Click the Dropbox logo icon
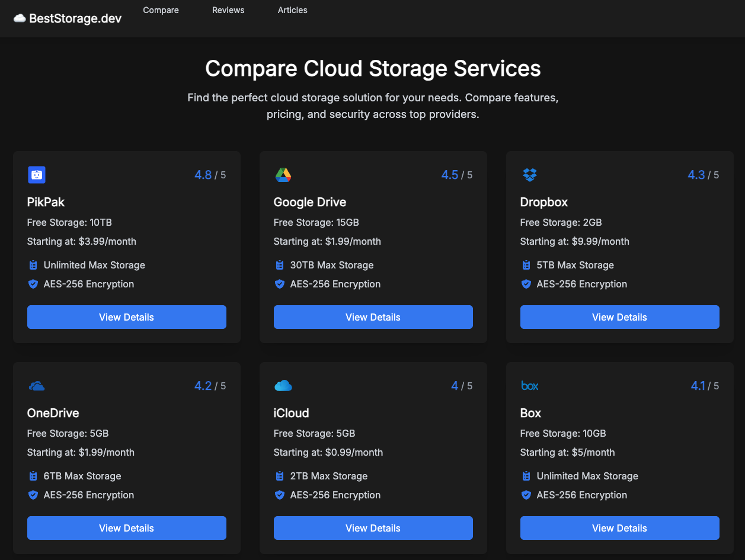This screenshot has width=745, height=560. point(530,175)
